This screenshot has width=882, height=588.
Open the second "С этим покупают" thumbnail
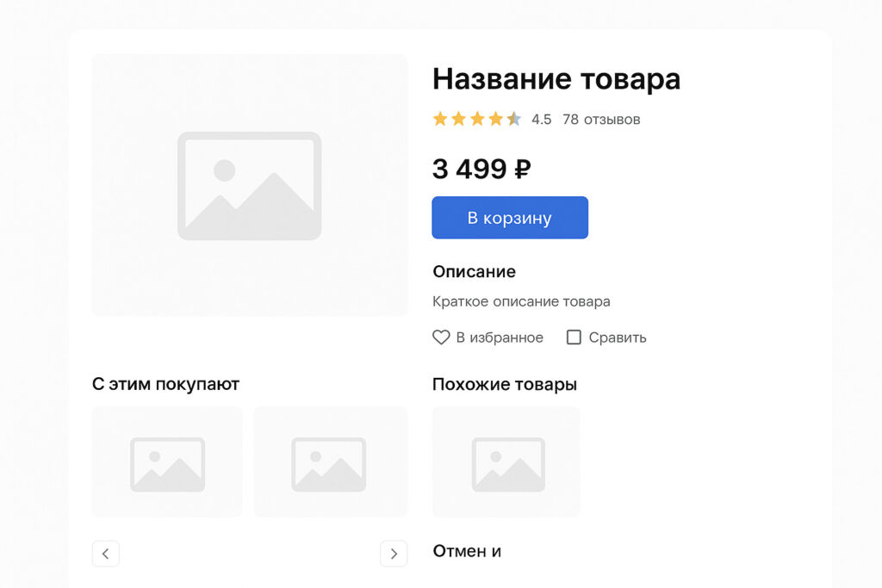point(330,462)
